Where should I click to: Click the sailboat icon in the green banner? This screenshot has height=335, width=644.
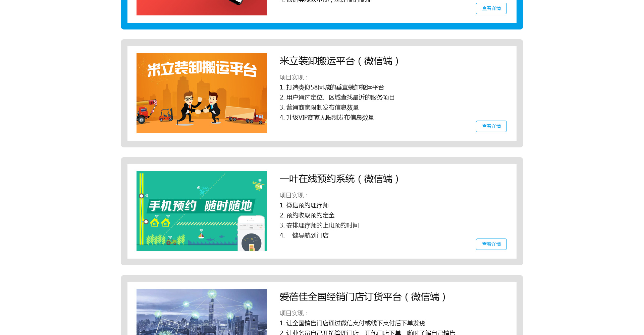201,235
